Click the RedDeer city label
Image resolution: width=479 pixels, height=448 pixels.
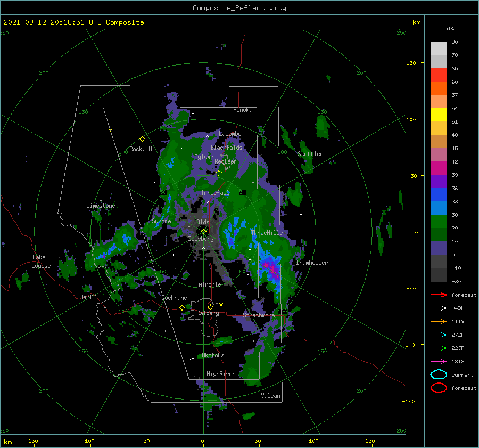pyautogui.click(x=226, y=161)
